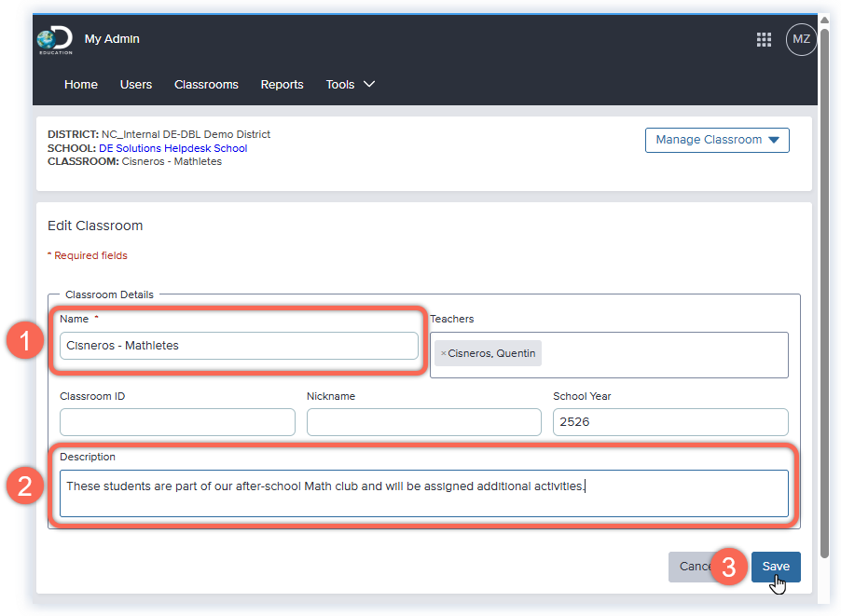Navigate to the Classrooms tab

[206, 84]
